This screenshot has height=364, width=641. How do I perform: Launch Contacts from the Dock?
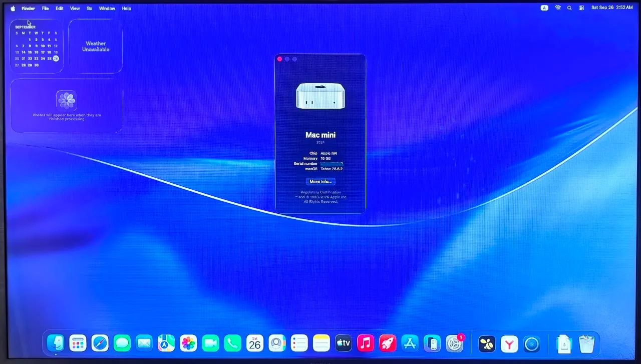coord(276,343)
